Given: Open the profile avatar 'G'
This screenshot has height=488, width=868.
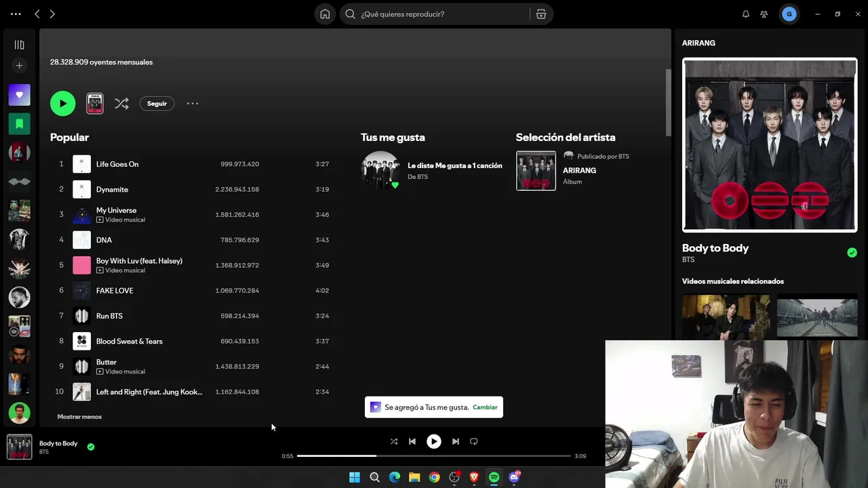Looking at the screenshot, I should pyautogui.click(x=789, y=14).
